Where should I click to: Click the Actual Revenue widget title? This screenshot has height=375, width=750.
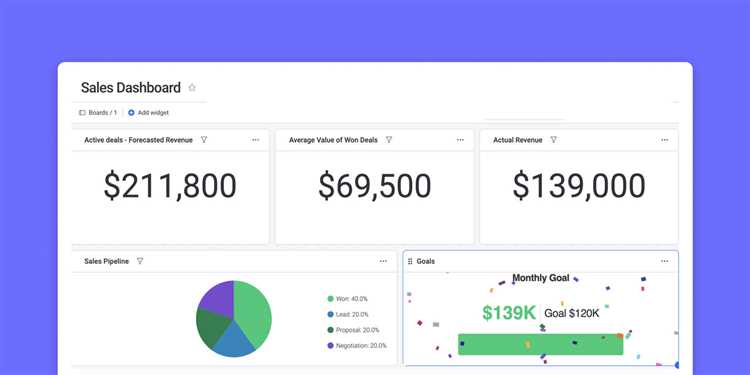pos(518,140)
